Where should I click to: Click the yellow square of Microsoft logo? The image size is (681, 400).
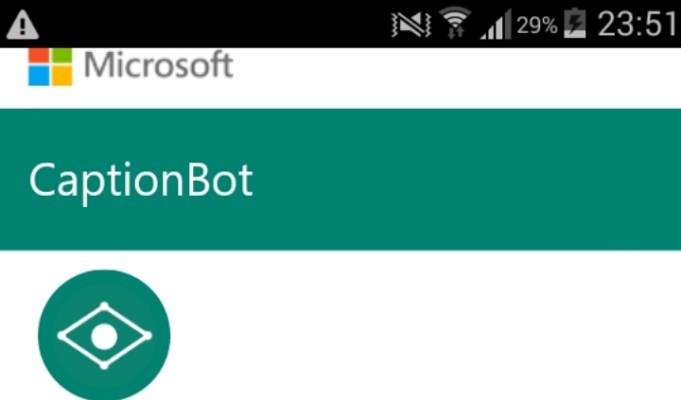point(62,76)
